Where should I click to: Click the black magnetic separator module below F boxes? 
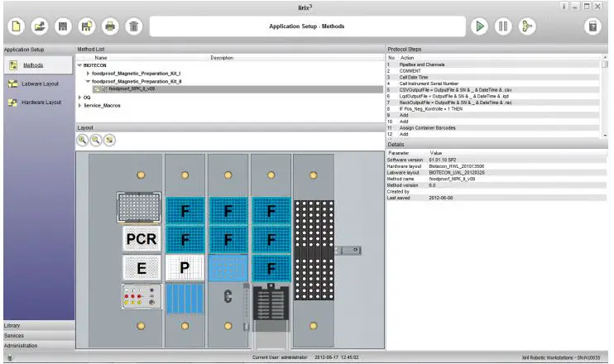[x=271, y=302]
